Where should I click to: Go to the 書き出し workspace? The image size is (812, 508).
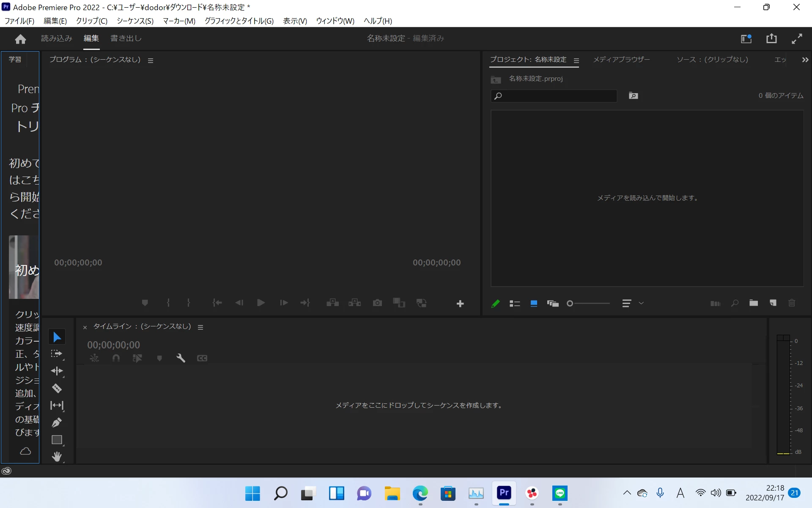126,38
